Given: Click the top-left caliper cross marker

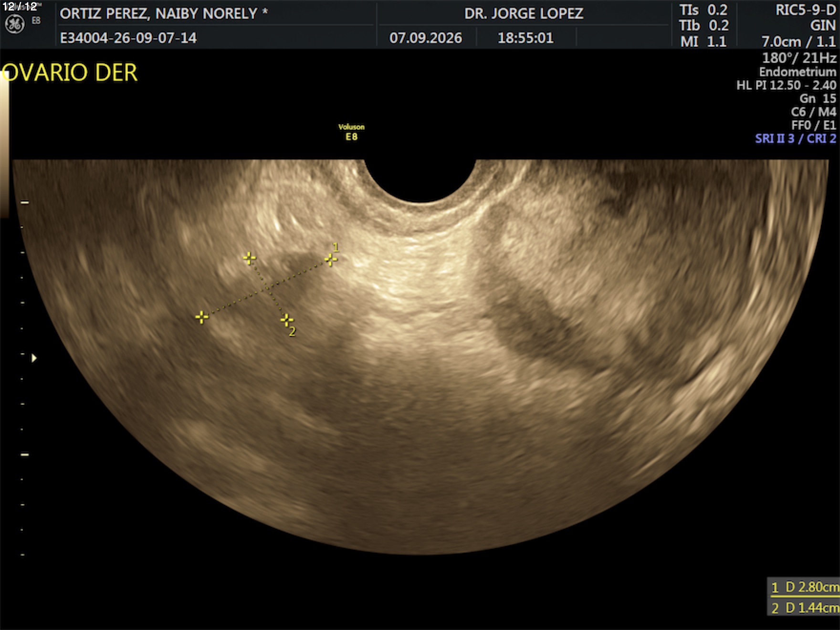Looking at the screenshot, I should pyautogui.click(x=249, y=258).
